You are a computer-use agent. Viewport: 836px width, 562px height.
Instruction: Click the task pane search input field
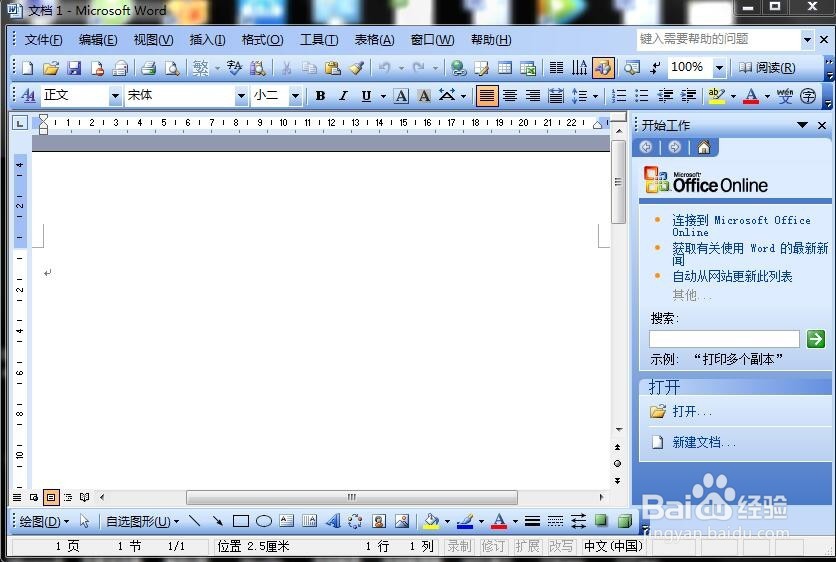(724, 339)
